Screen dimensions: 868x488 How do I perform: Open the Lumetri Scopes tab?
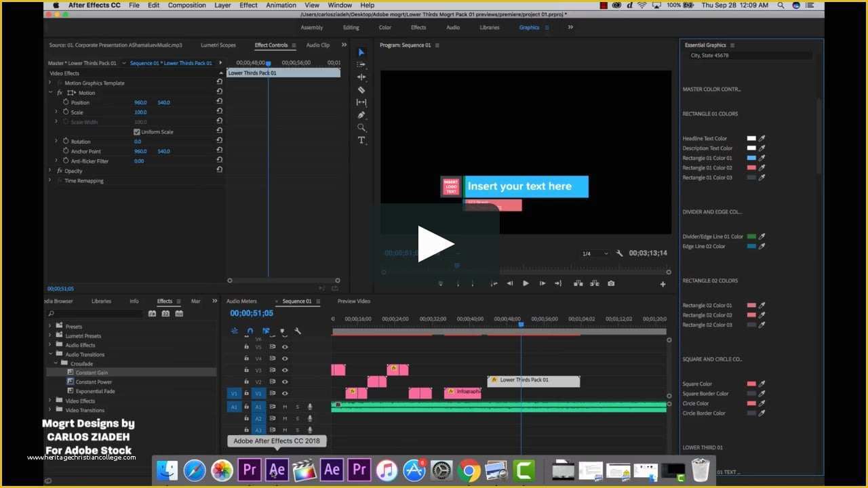(218, 45)
